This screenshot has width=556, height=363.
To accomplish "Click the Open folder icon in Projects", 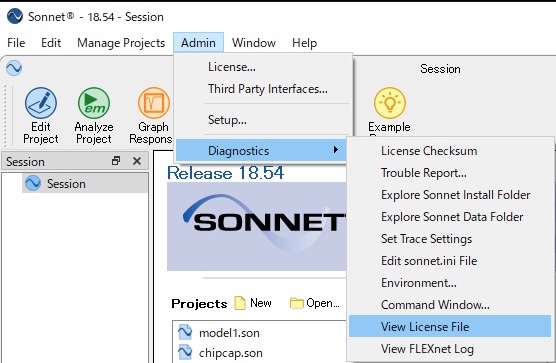I will click(296, 303).
